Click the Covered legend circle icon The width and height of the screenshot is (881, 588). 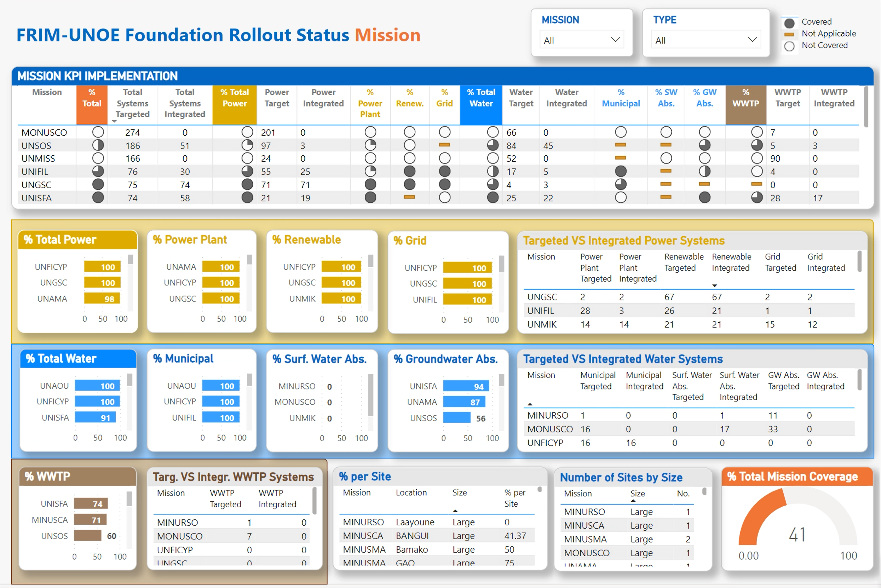point(789,23)
